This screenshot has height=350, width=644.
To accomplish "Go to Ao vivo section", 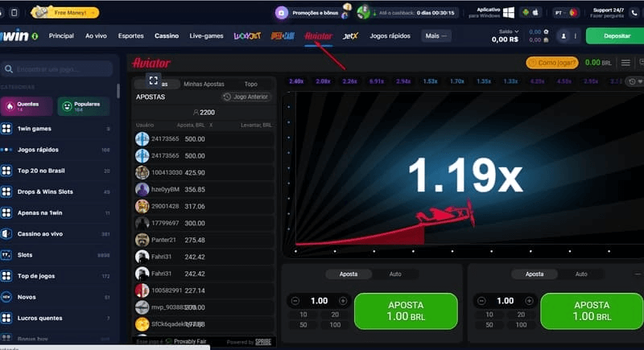I will click(96, 35).
